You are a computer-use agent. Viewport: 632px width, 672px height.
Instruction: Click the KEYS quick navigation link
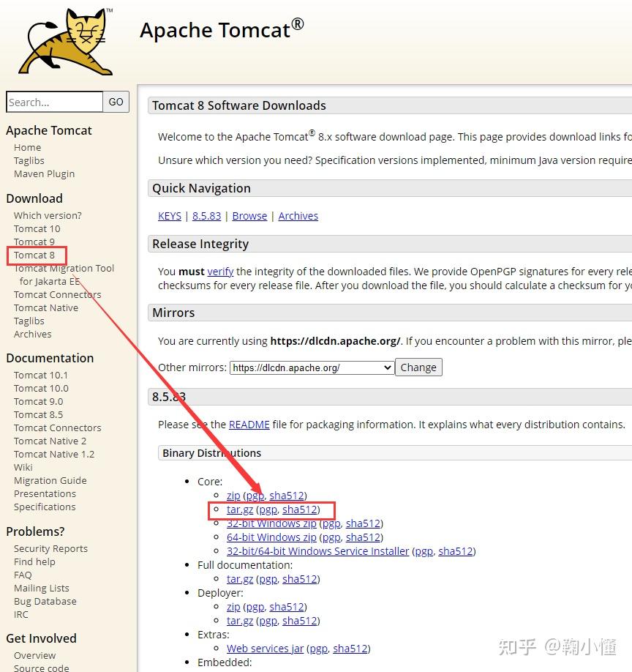coord(170,216)
